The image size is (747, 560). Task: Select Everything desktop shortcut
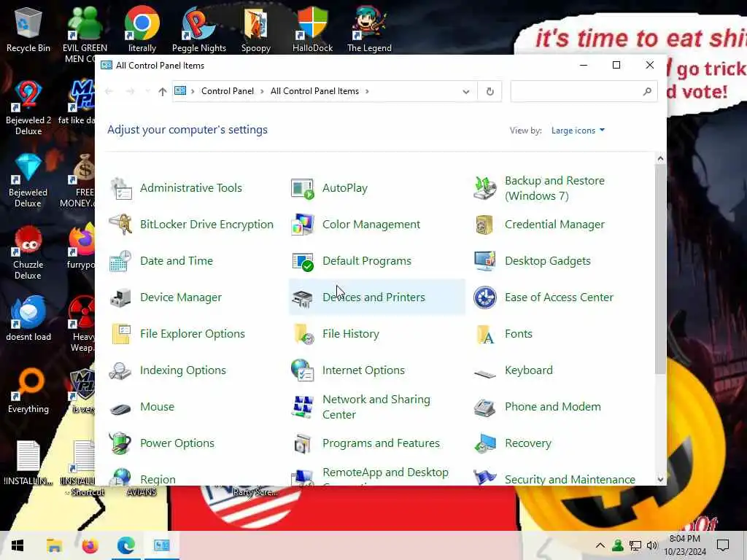pyautogui.click(x=28, y=391)
